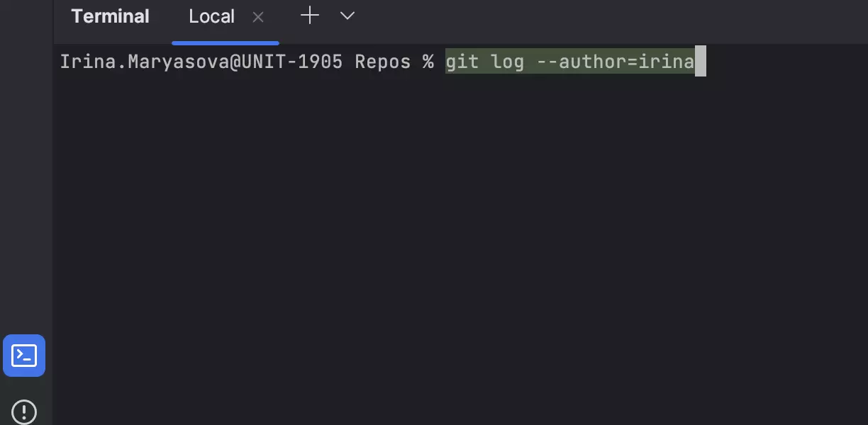Open the Problems tool window icon
This screenshot has height=425, width=868.
pos(24,412)
